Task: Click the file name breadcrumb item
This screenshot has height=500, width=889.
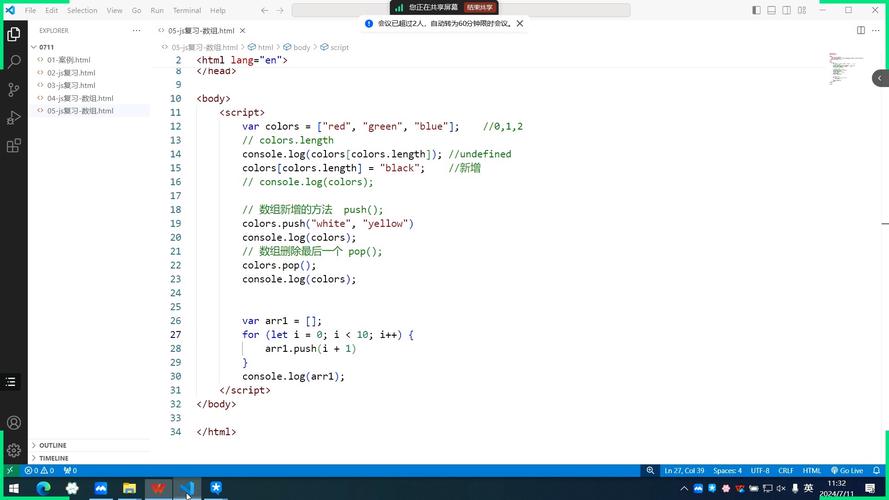Action: pos(200,47)
